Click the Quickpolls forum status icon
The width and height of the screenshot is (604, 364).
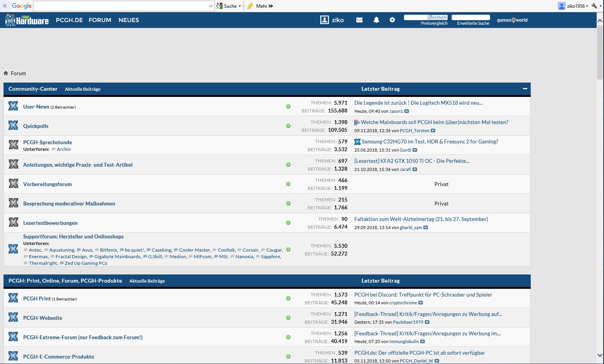pyautogui.click(x=13, y=126)
